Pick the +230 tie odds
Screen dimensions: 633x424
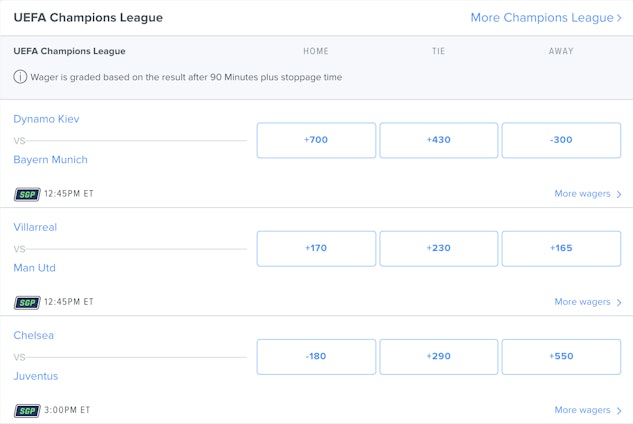coord(439,248)
